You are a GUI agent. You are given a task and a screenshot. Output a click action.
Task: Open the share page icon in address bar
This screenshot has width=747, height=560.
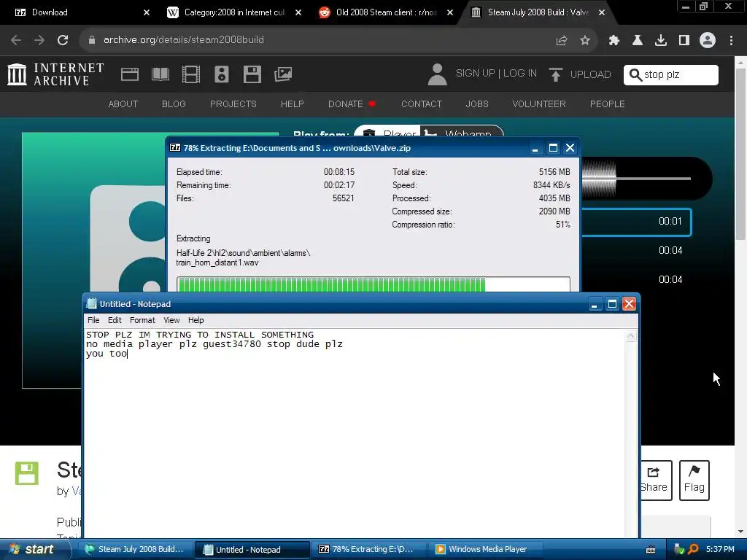click(x=562, y=41)
